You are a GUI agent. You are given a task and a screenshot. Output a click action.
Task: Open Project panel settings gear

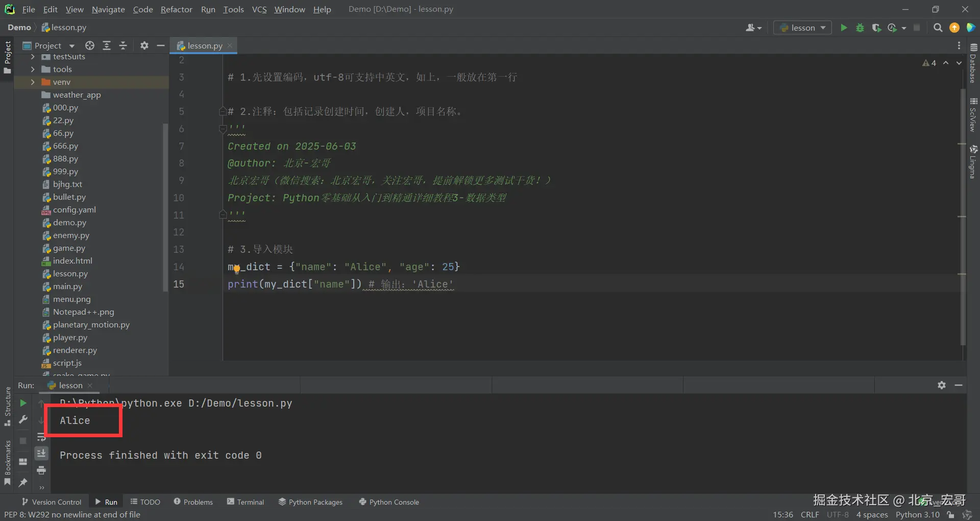point(144,45)
